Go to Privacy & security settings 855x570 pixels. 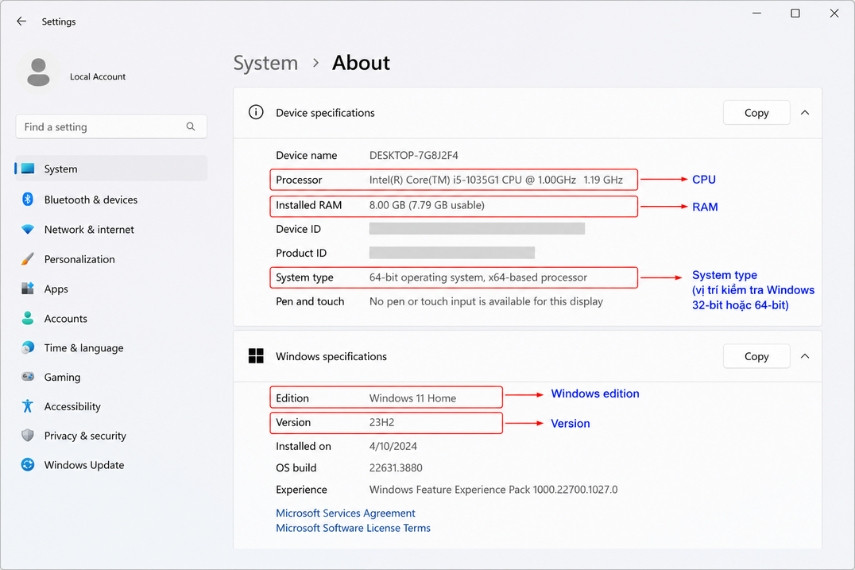click(111, 435)
